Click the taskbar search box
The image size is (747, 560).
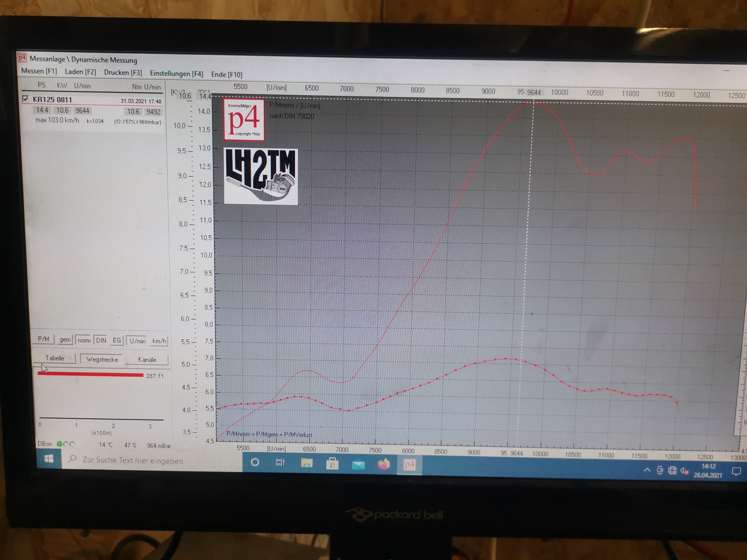[152, 461]
